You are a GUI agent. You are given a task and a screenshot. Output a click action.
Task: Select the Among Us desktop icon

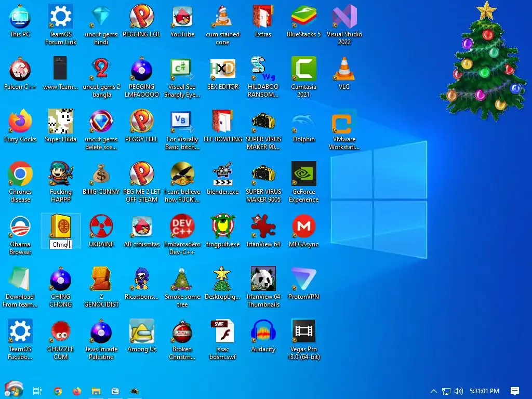141,336
